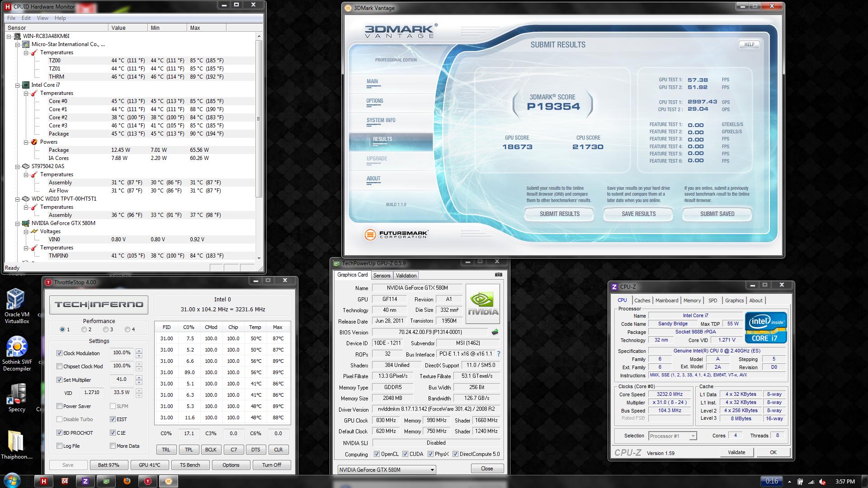Click the volume tray icon

click(822, 482)
